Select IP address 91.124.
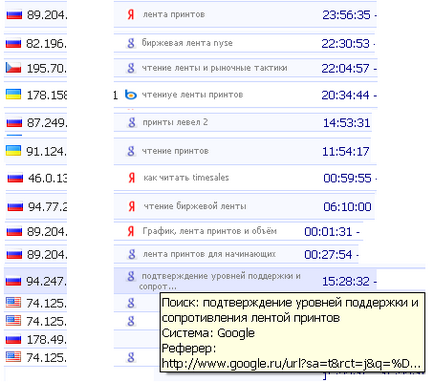434x382 pixels. click(x=46, y=152)
